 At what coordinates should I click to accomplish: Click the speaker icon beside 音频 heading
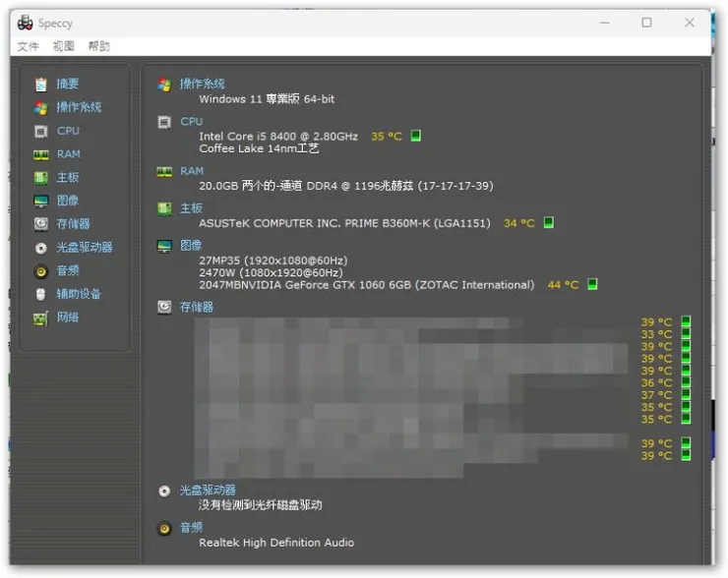tap(164, 529)
